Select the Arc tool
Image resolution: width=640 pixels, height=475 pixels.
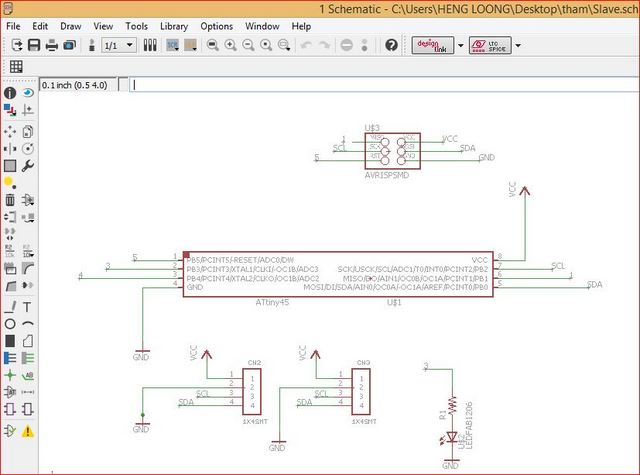(x=28, y=324)
